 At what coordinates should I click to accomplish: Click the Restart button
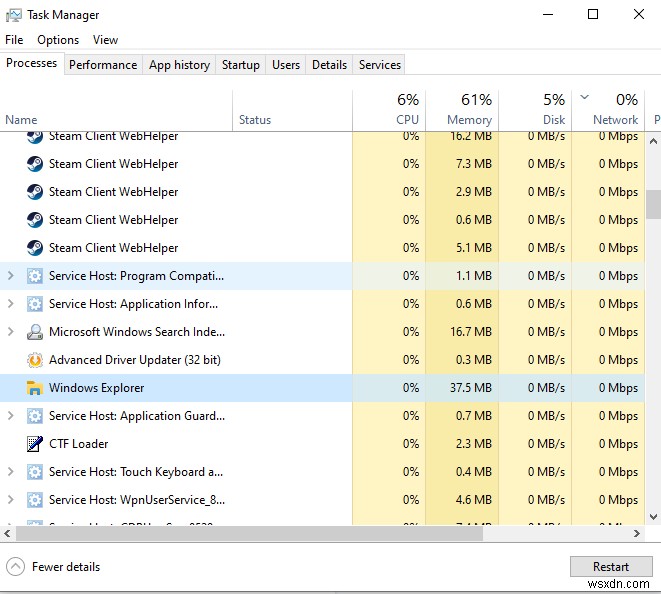tap(611, 567)
